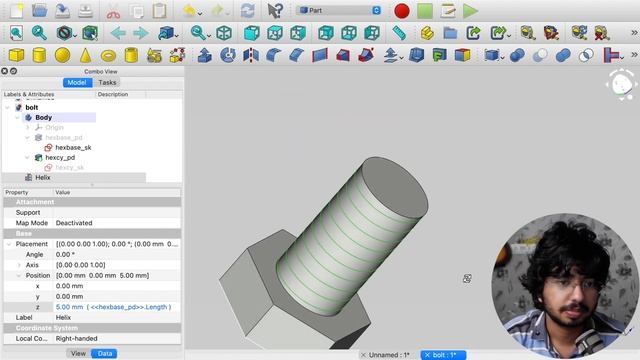Switch to the Tasks tab
Screen dimensions: 640x360
[107, 82]
